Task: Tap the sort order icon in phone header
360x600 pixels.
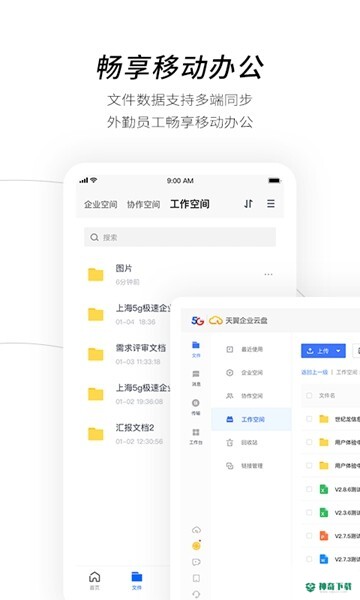Action: 248,204
